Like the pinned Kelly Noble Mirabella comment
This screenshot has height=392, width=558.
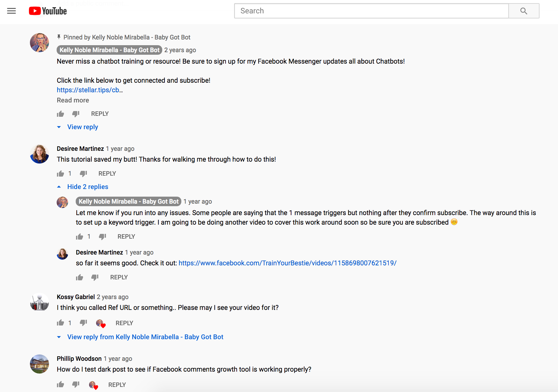60,114
